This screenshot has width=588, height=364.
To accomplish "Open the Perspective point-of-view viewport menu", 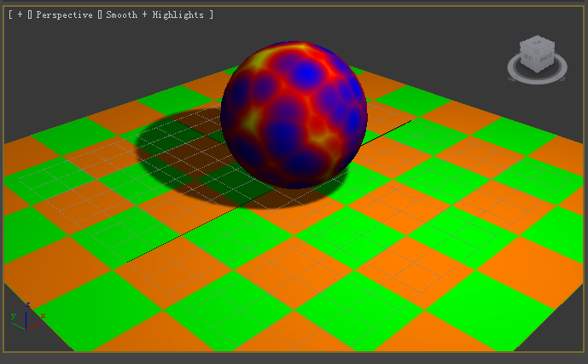I will tap(64, 14).
